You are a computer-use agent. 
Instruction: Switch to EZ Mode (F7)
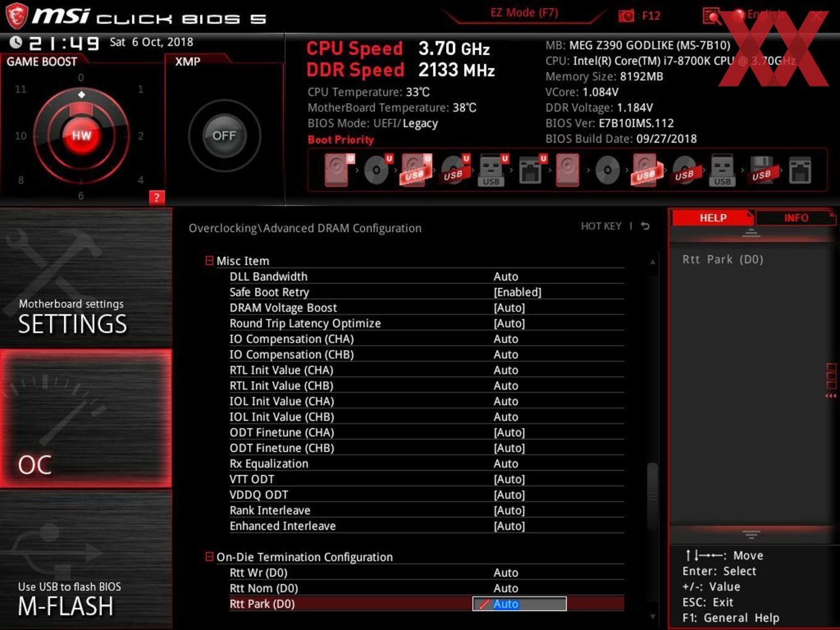tap(524, 12)
